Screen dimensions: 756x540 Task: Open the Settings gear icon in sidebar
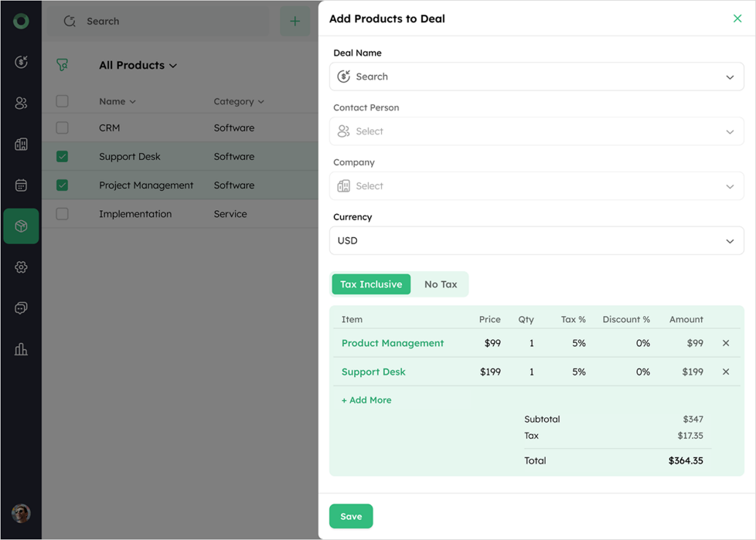point(21,267)
